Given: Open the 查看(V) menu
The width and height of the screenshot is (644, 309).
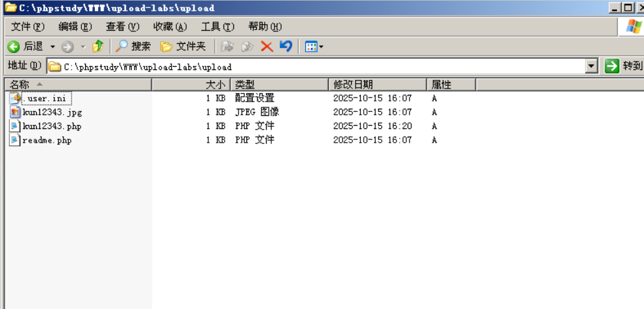Looking at the screenshot, I should (x=123, y=27).
